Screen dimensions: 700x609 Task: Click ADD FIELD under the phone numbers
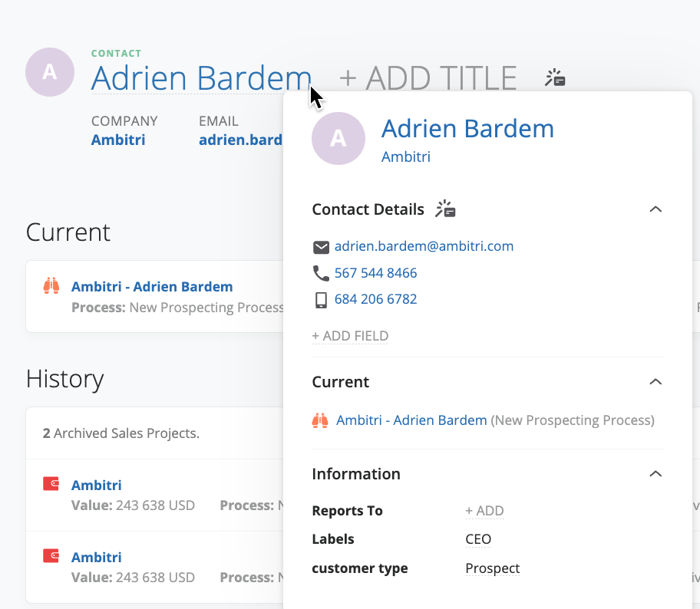[350, 336]
